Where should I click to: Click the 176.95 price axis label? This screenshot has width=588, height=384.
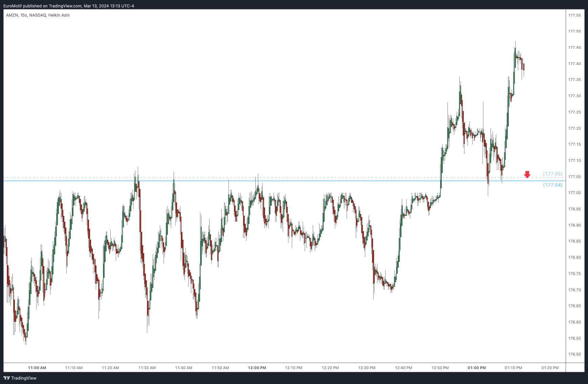(574, 209)
